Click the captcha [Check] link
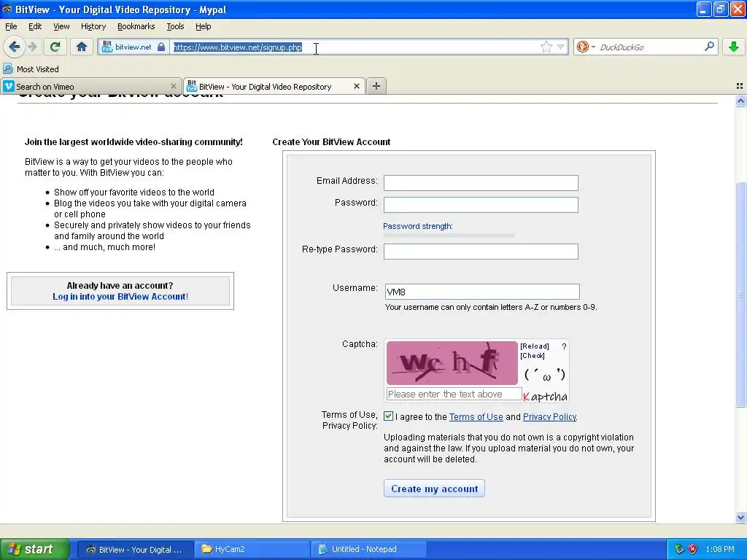Image resolution: width=747 pixels, height=560 pixels. click(532, 356)
